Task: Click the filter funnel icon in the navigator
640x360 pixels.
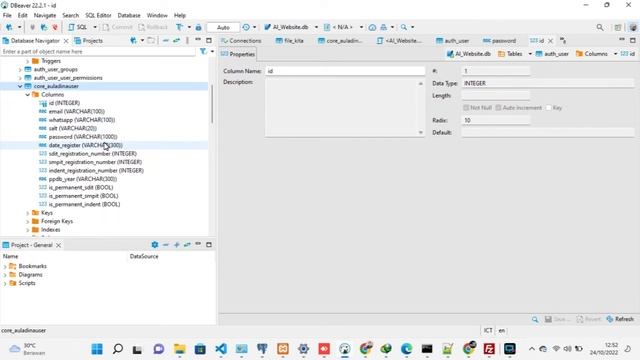Action: coord(203,51)
